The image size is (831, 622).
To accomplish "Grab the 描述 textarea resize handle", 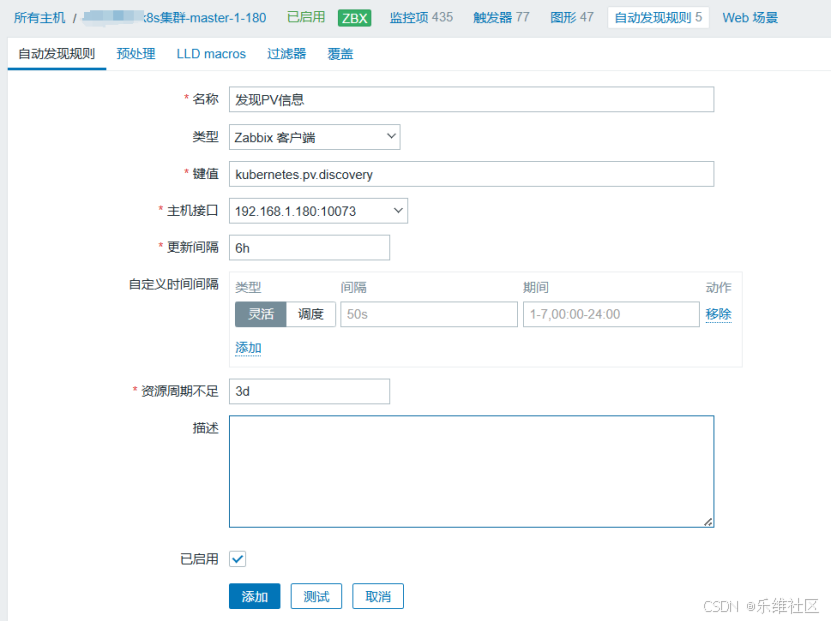I will point(708,522).
